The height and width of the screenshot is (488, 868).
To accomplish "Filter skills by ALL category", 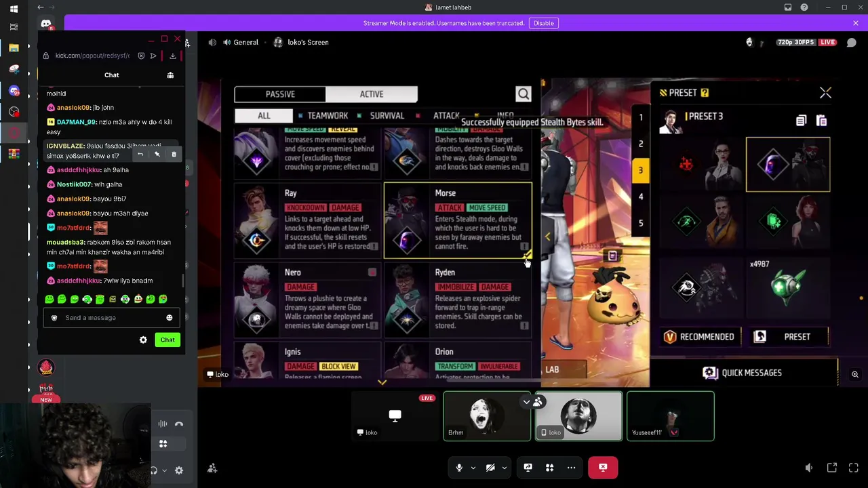I will [x=264, y=116].
